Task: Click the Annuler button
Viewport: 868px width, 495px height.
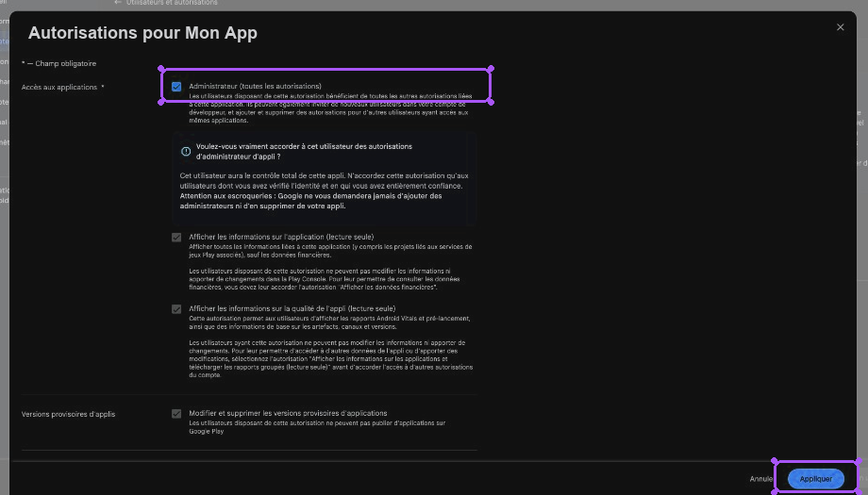Action: [x=761, y=479]
